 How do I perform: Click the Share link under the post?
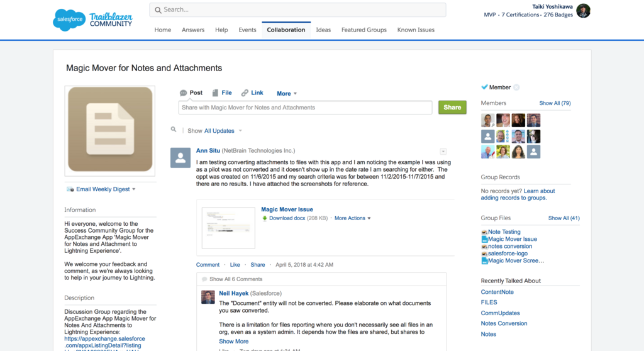(x=257, y=265)
